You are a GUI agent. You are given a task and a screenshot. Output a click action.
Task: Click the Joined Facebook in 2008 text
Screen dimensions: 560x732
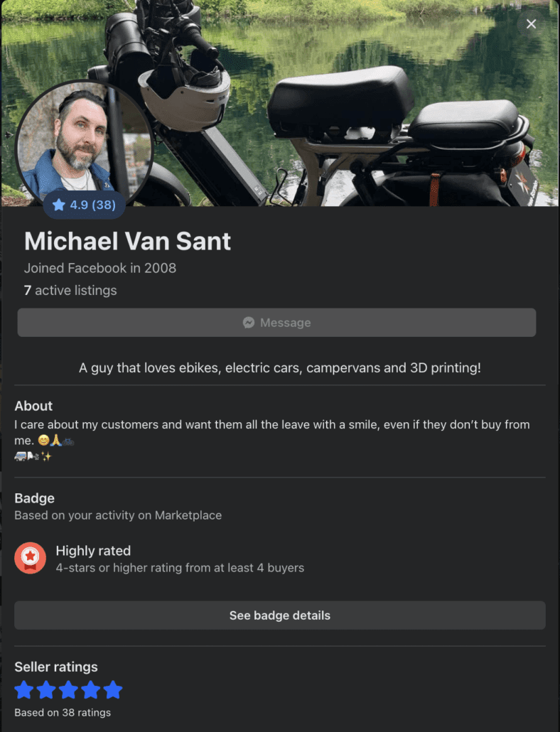[100, 268]
